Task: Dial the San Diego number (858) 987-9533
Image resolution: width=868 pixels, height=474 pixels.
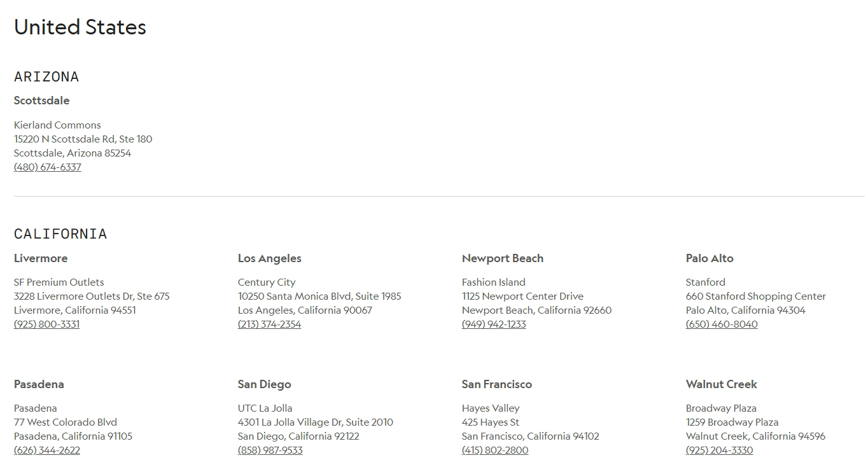Action: click(x=270, y=450)
